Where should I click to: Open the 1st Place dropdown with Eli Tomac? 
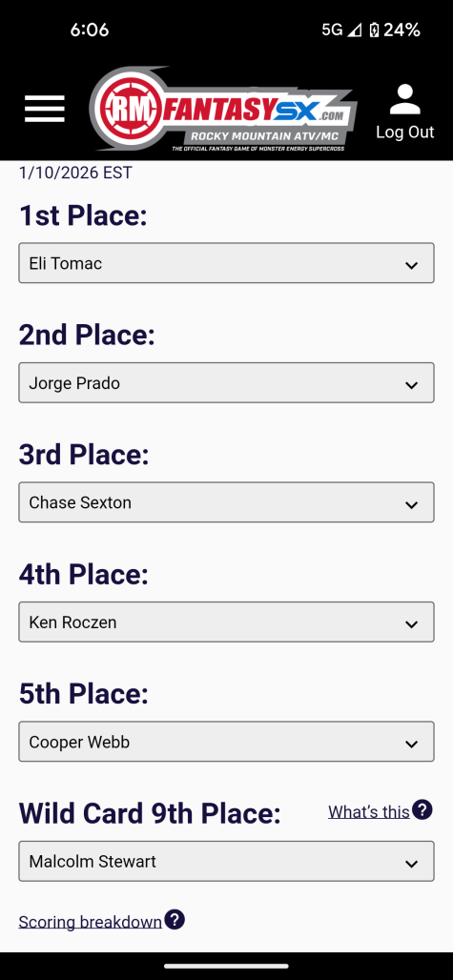pos(226,263)
